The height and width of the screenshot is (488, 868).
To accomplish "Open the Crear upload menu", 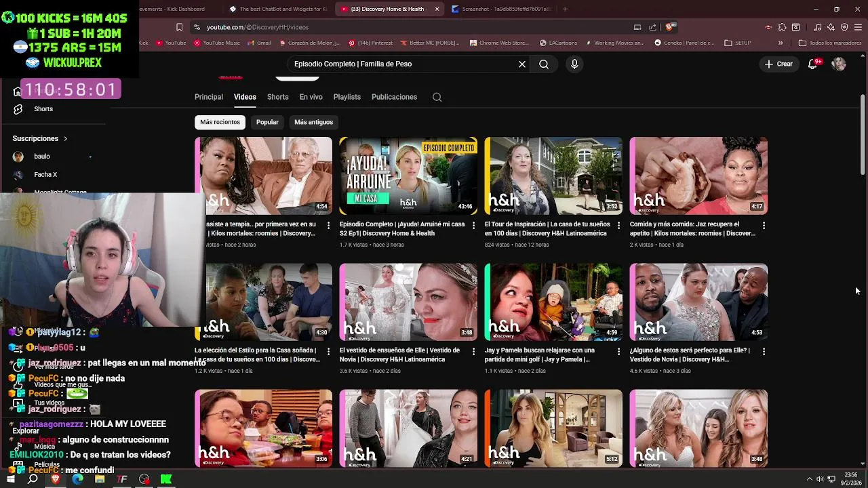I will pyautogui.click(x=778, y=64).
